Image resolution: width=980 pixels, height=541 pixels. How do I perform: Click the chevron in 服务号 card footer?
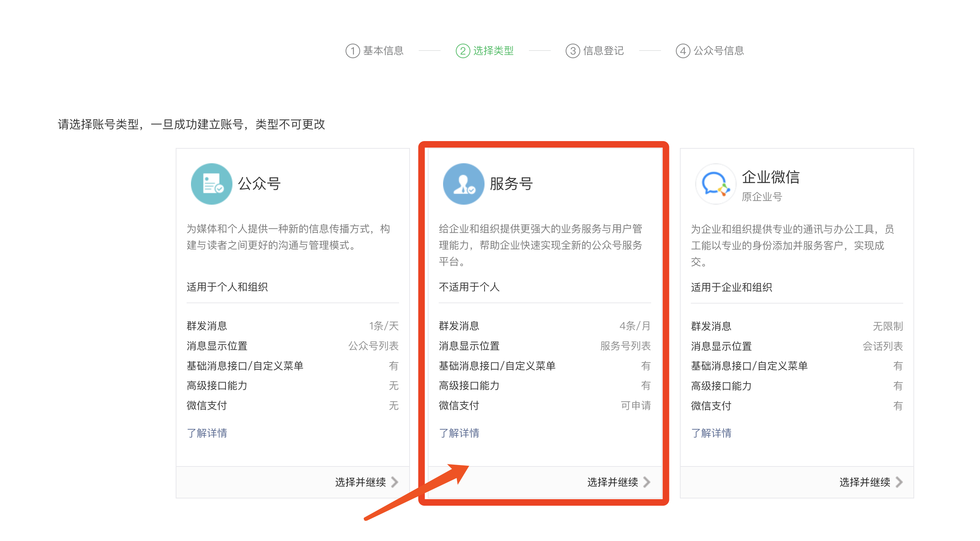[x=647, y=482]
